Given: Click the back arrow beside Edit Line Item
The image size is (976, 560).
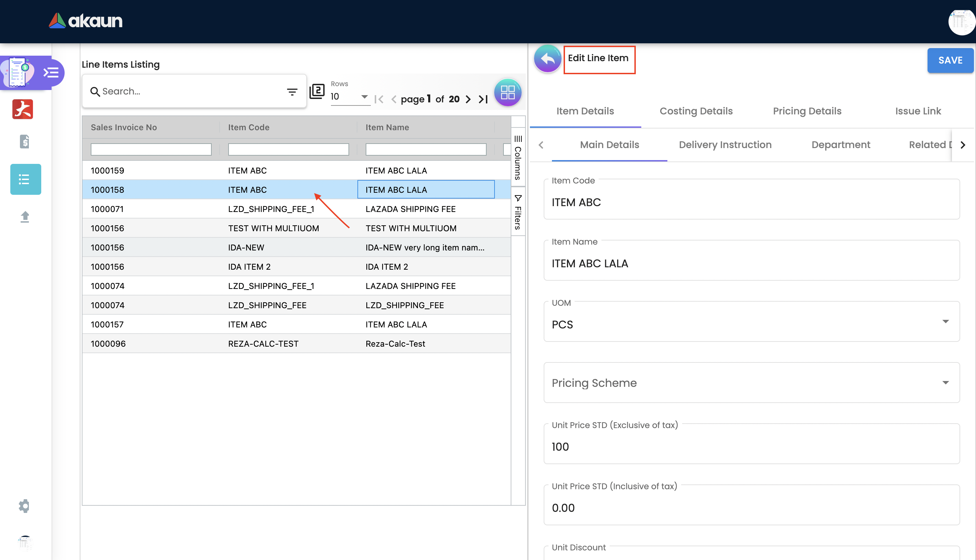Looking at the screenshot, I should 547,59.
